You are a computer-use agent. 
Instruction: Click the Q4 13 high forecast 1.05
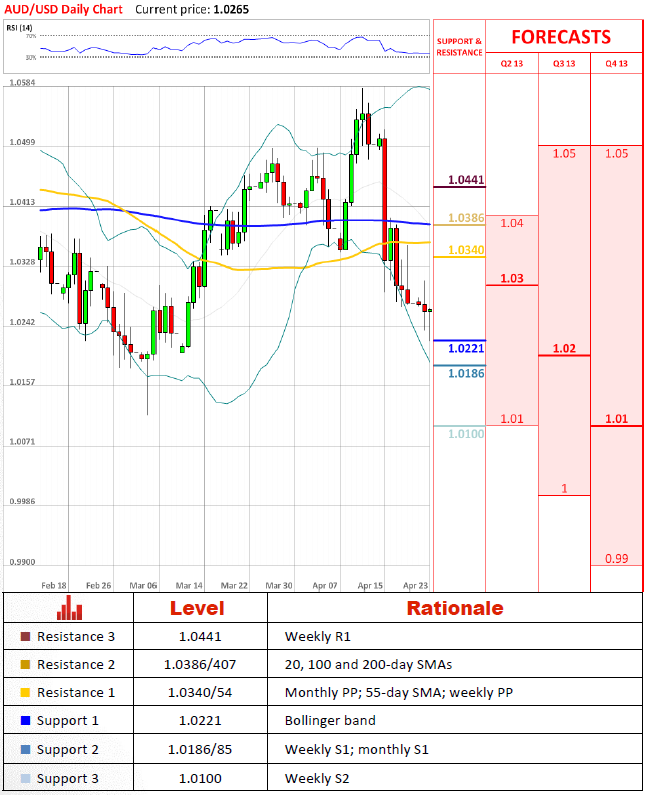pos(617,154)
